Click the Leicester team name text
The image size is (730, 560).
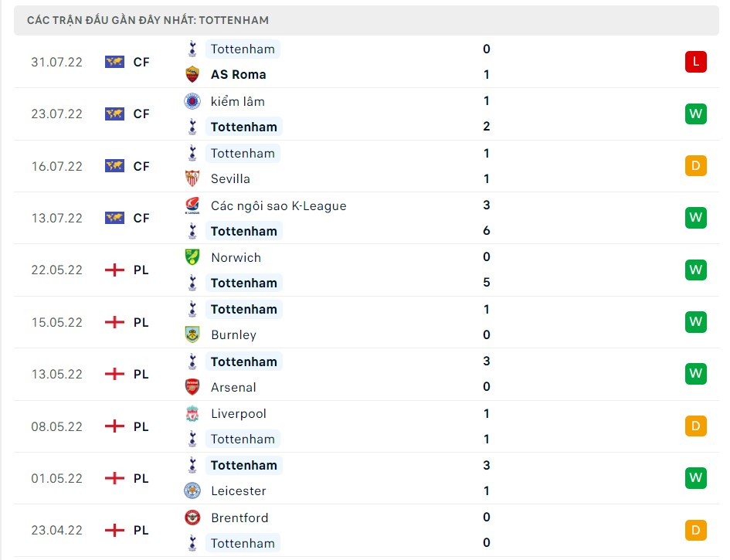(238, 490)
